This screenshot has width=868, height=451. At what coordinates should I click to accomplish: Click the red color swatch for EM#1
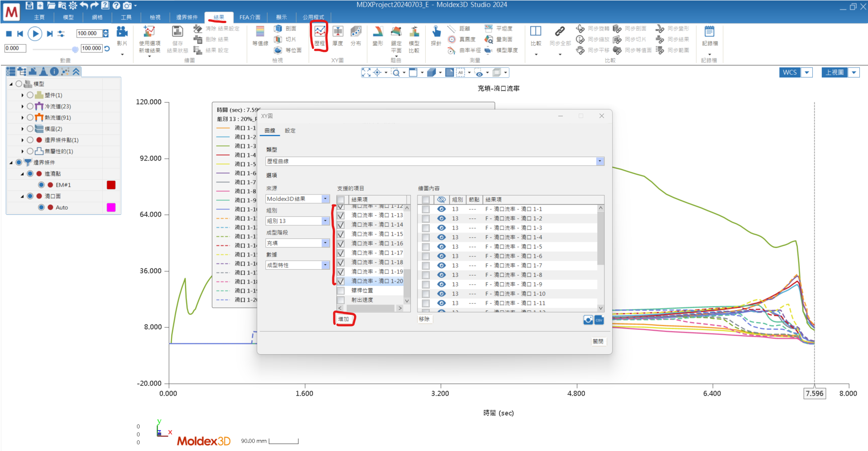[x=111, y=185]
